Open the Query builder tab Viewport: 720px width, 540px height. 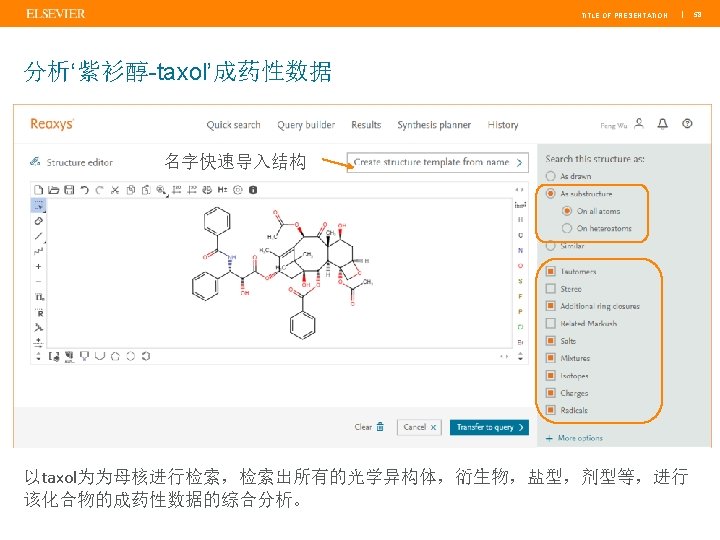(x=306, y=125)
